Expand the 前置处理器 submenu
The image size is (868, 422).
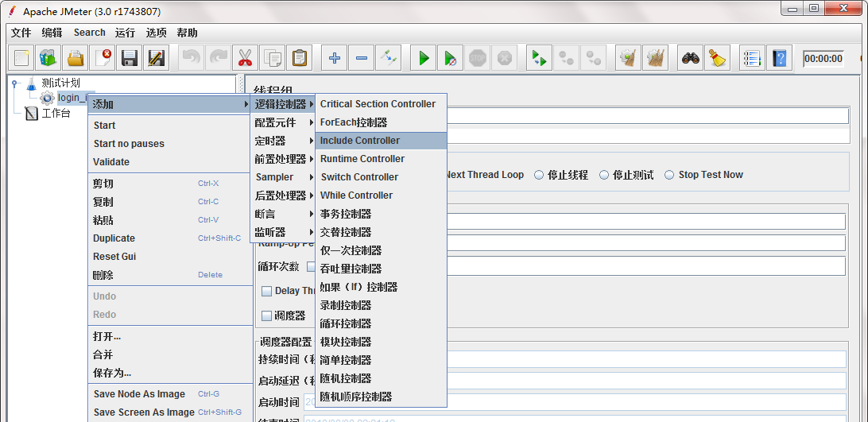coord(283,159)
